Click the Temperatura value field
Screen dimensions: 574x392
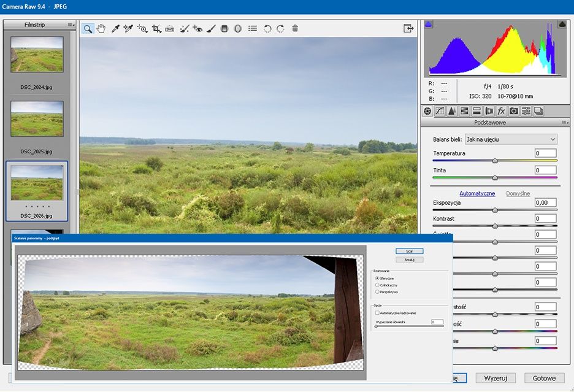pos(545,153)
